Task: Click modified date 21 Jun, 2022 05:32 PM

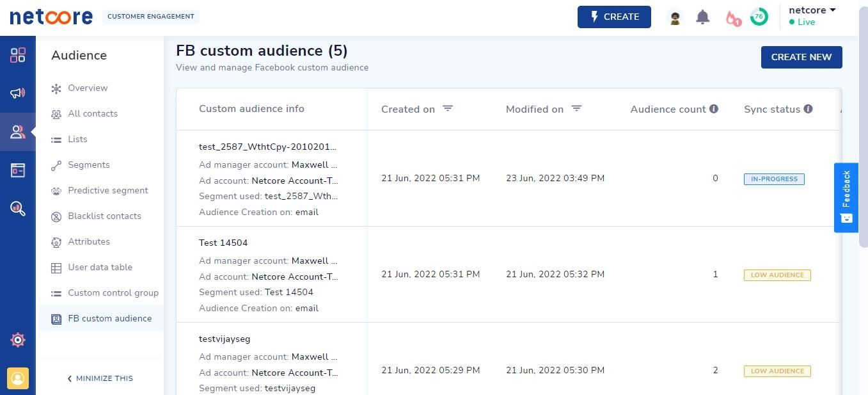Action: (555, 274)
